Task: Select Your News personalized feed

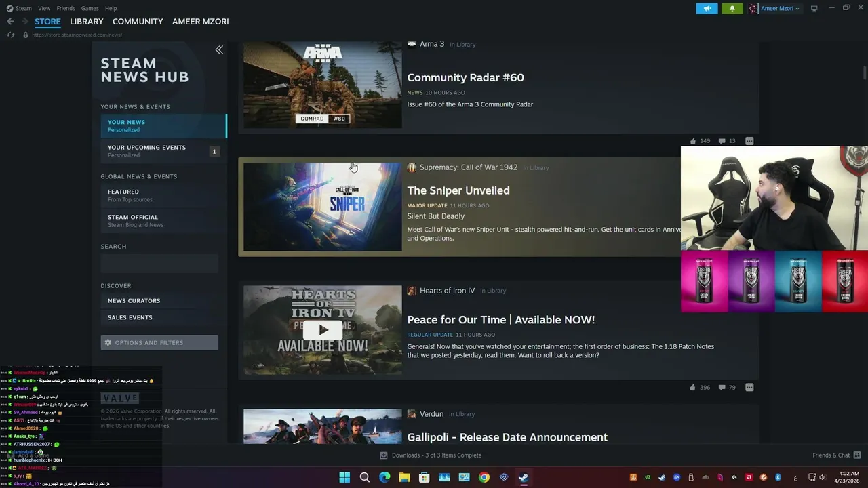Action: pos(163,125)
